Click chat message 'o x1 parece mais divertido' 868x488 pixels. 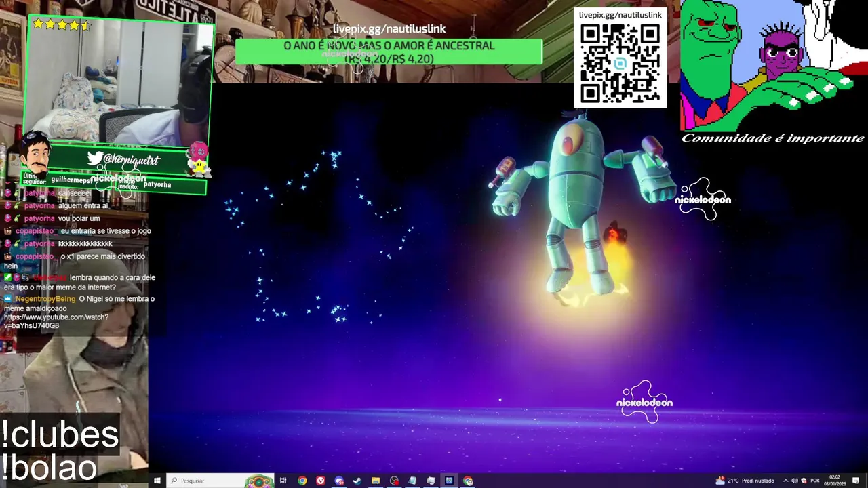103,257
